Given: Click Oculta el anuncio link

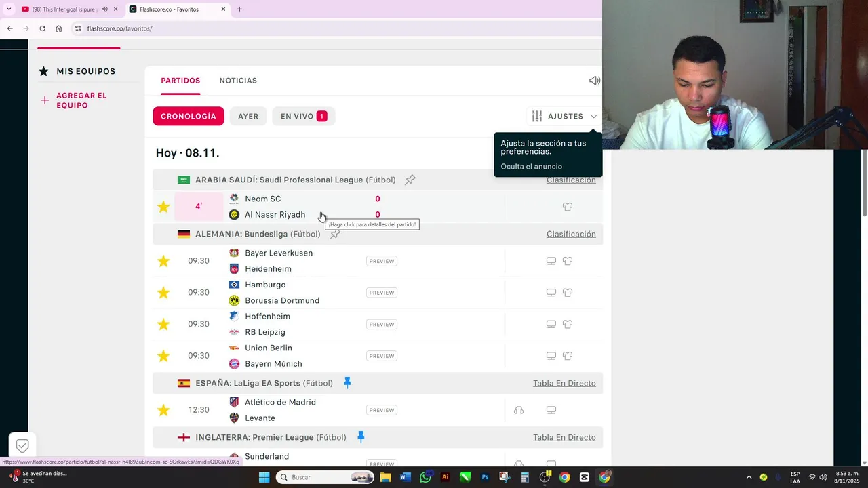Looking at the screenshot, I should (531, 166).
